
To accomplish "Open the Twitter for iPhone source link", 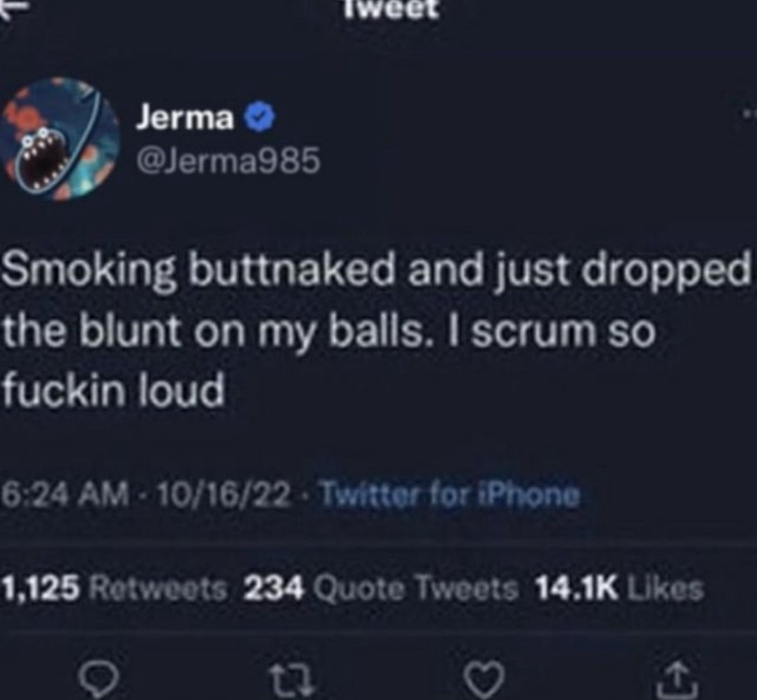I will (x=450, y=494).
